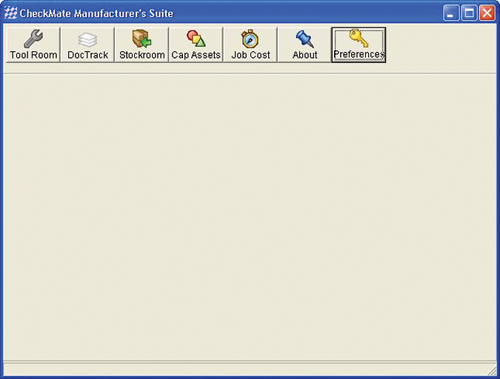Open Preferences with the key icon

point(359,45)
